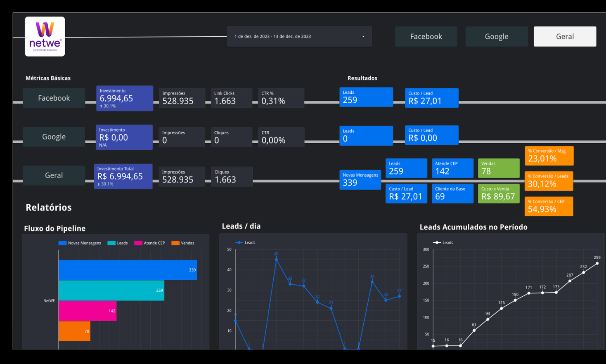Click the blue 339 bar in Fluxo do Pipeline
The image size is (606, 364).
128,270
